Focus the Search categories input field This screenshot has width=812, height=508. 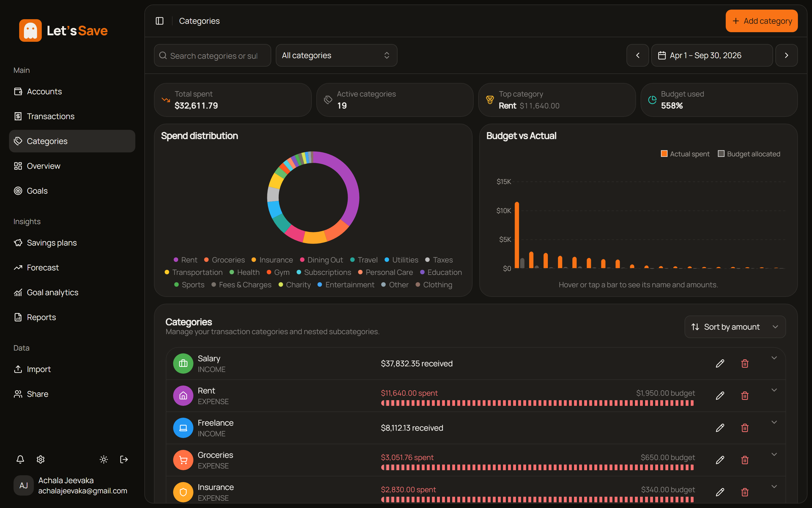pos(212,55)
